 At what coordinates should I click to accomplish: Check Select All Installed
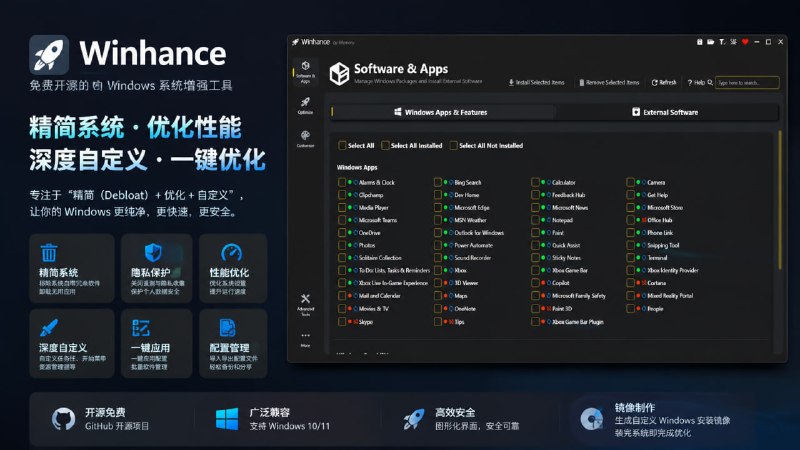pos(385,145)
